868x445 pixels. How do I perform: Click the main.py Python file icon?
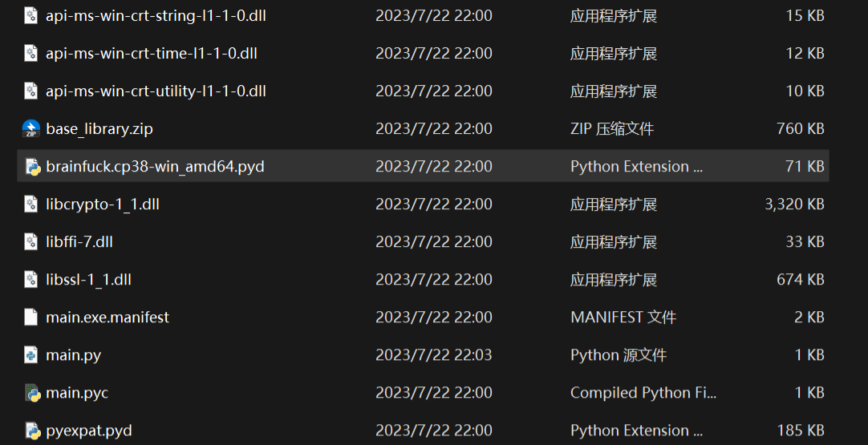tap(31, 355)
